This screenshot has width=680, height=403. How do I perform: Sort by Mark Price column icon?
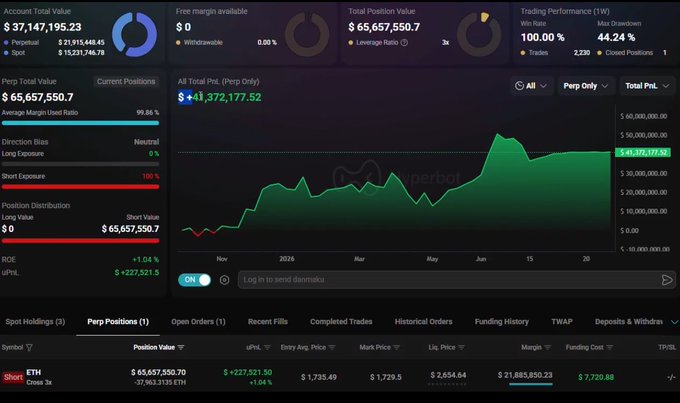[x=396, y=347]
